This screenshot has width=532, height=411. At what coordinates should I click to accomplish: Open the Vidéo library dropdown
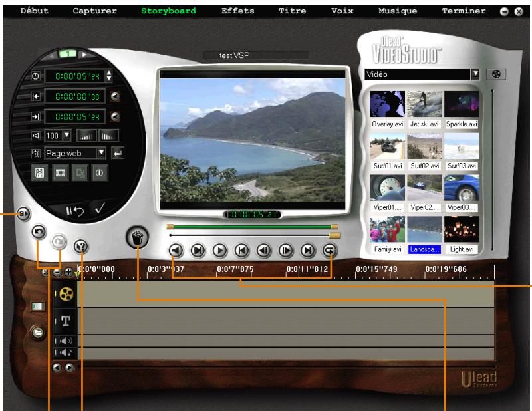(475, 74)
